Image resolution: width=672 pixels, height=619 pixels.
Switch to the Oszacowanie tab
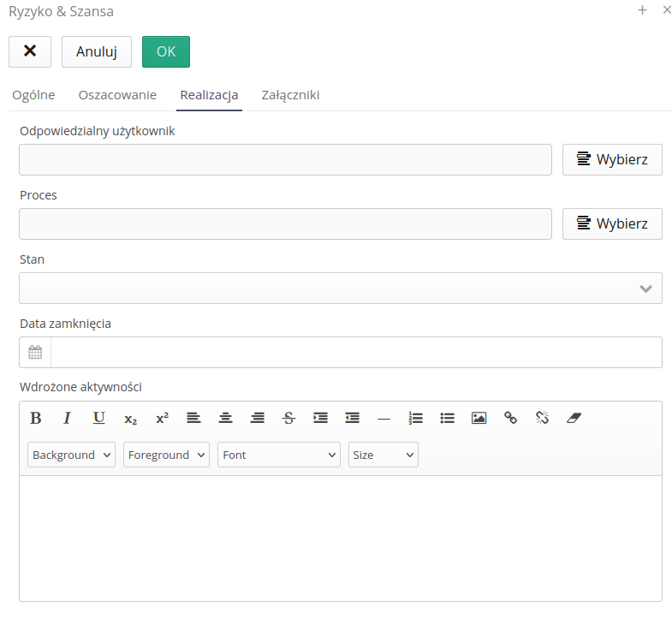tap(117, 95)
